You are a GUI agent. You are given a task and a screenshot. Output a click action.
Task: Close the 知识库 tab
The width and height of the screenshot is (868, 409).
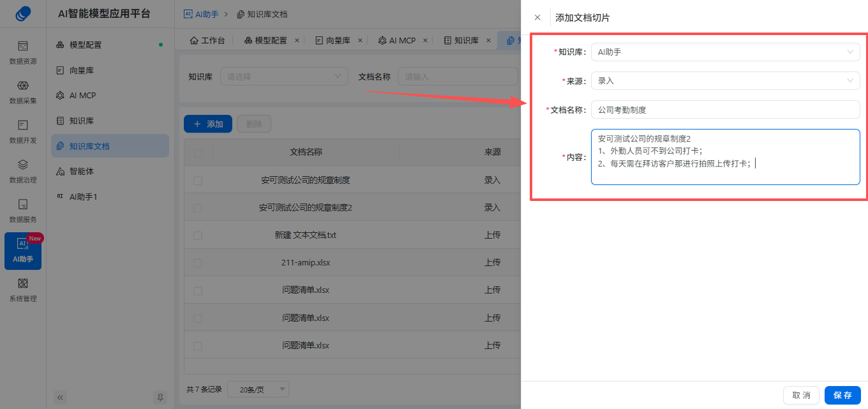click(488, 40)
